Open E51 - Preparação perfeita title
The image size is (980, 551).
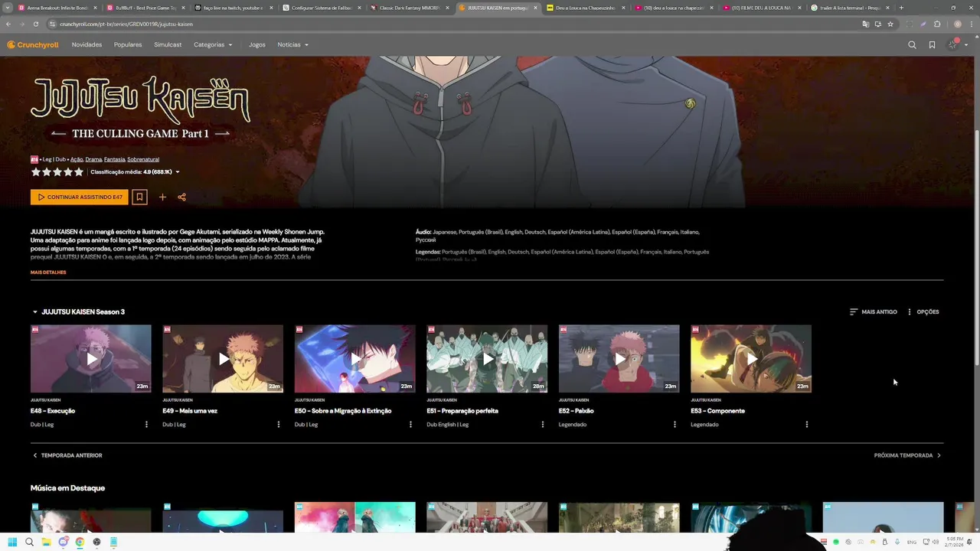(462, 411)
